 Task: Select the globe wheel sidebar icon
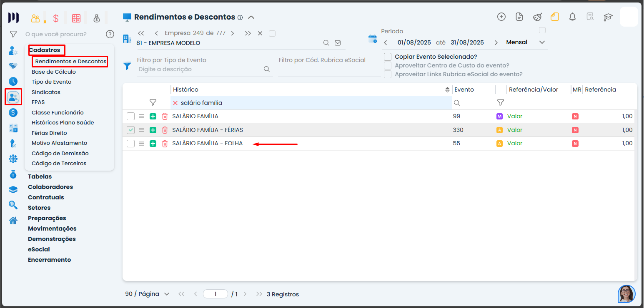[13, 159]
